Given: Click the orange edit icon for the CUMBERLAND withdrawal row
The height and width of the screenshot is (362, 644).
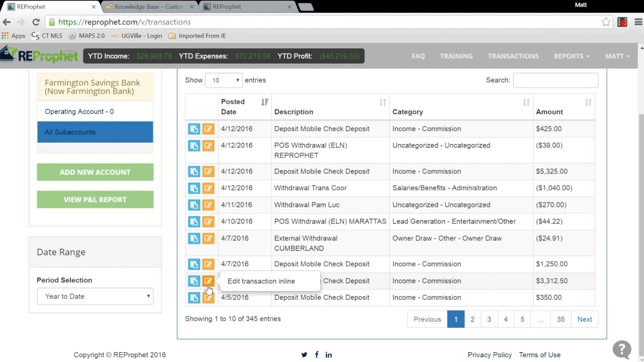Looking at the screenshot, I should tap(208, 239).
